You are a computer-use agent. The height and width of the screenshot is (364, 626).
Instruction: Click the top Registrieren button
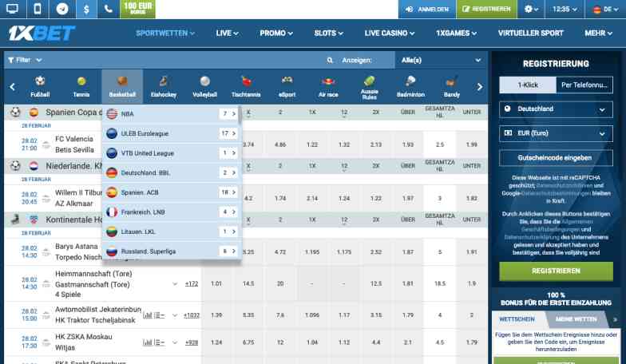point(487,9)
